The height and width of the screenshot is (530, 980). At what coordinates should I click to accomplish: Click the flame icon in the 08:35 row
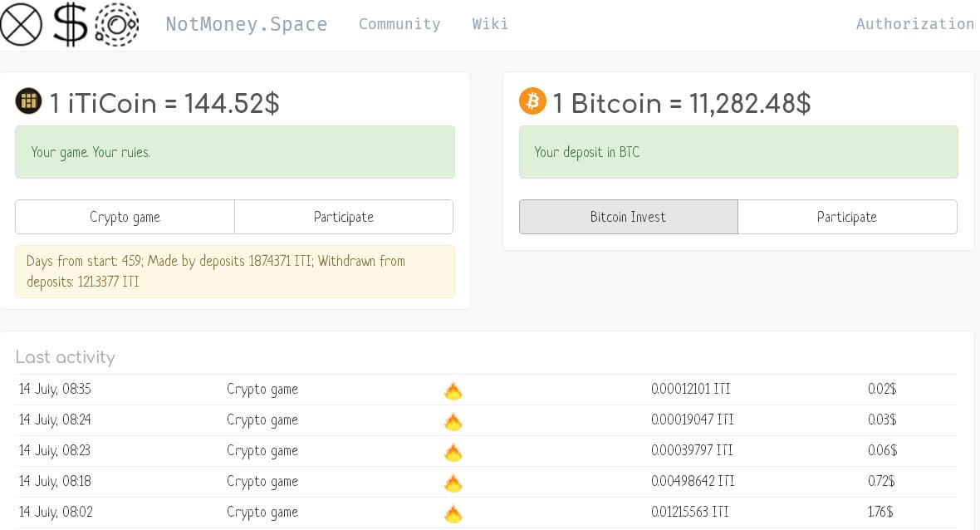tap(453, 390)
